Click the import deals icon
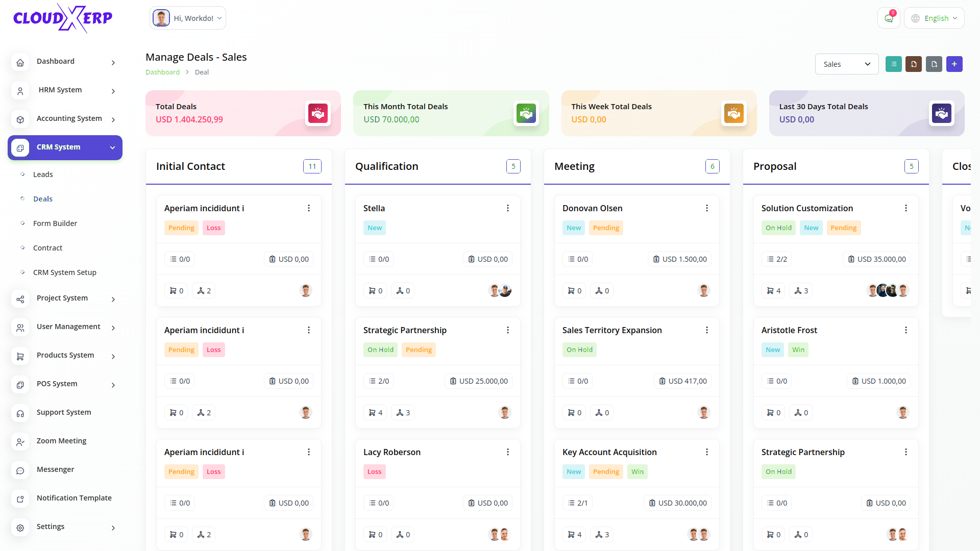Screen dimensions: 980x551 coord(914,64)
